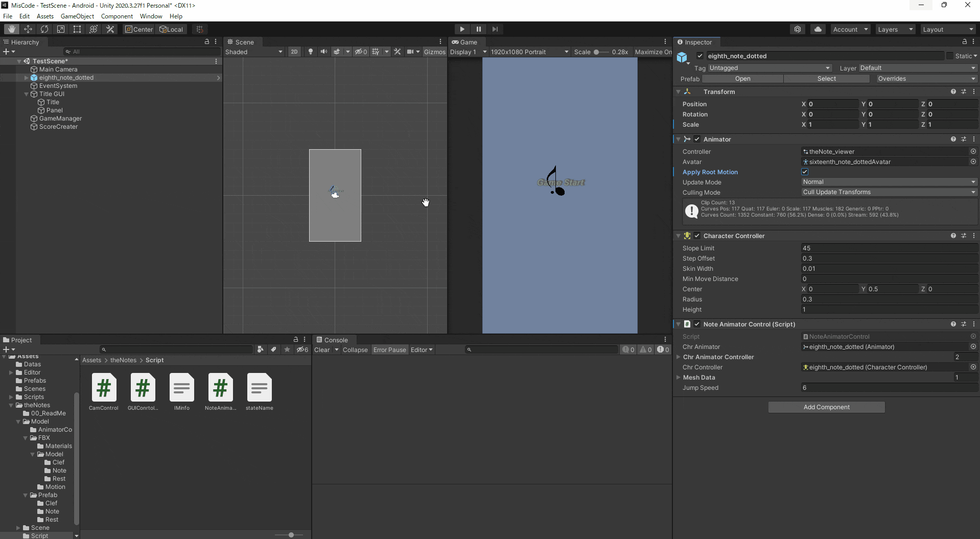Toggle 2D mode in the Scene view
Image resolution: width=980 pixels, height=539 pixels.
pyautogui.click(x=295, y=52)
